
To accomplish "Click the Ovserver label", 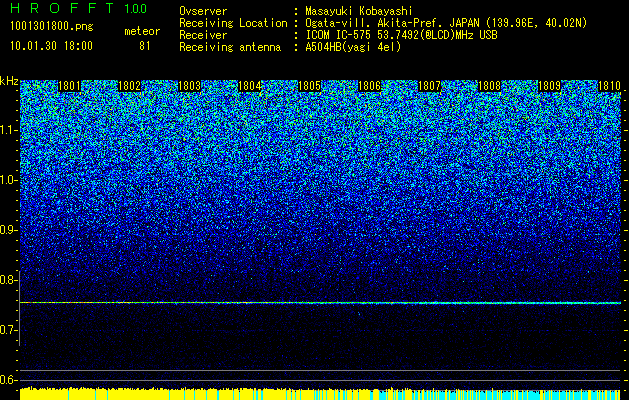I will point(203,11).
